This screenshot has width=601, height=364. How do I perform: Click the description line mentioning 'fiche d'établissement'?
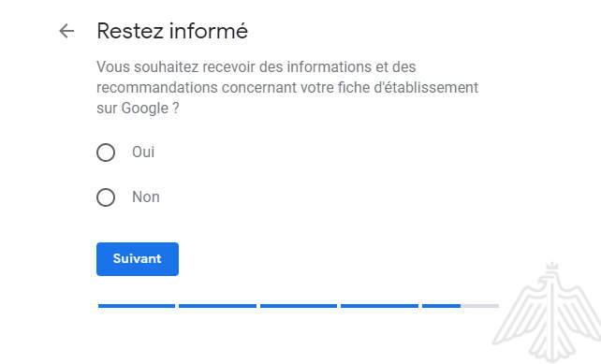pos(287,87)
